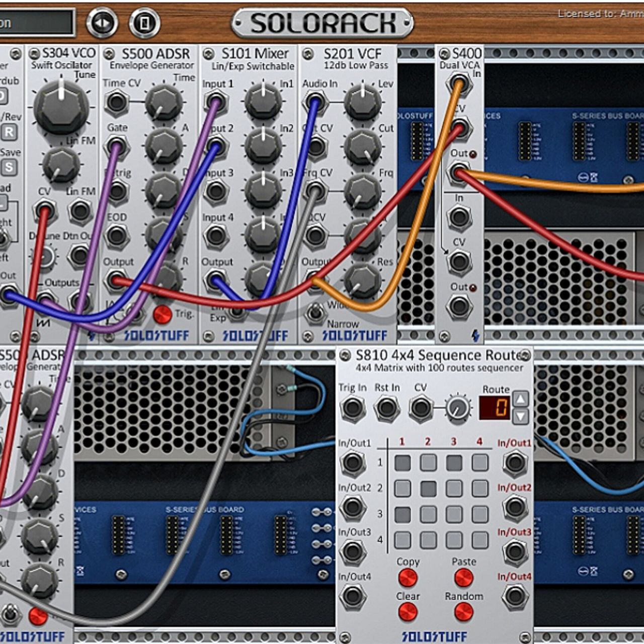Click the S101 Mixer In1 level knob

(263, 102)
